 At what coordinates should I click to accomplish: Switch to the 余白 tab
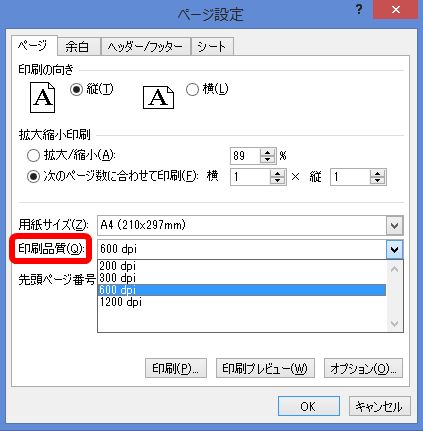pyautogui.click(x=77, y=47)
